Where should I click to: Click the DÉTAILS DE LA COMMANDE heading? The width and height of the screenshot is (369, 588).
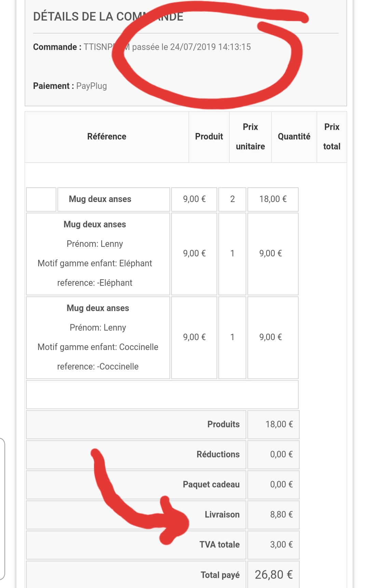pyautogui.click(x=108, y=16)
